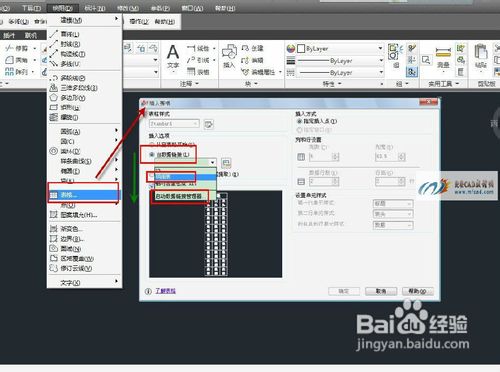Click the large Text tool in ribbon
The image size is (500, 372).
pyautogui.click(x=173, y=57)
